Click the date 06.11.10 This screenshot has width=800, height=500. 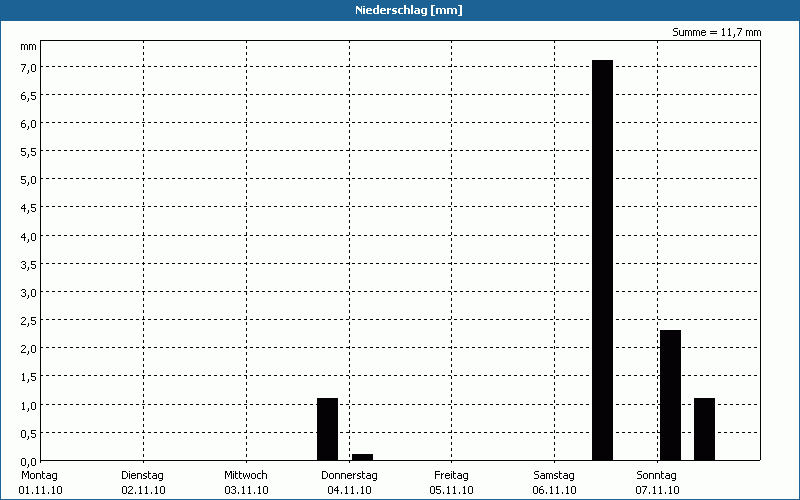tap(555, 490)
